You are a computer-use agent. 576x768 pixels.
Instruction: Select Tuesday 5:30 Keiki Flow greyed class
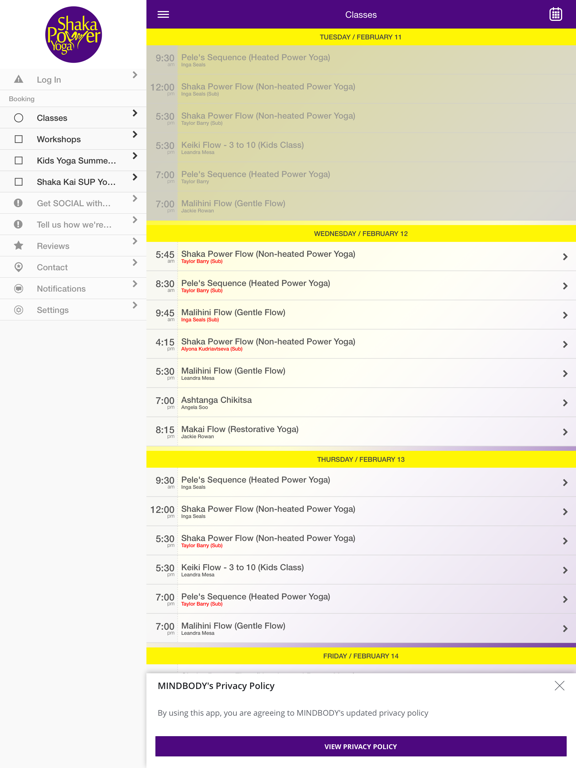coord(361,147)
